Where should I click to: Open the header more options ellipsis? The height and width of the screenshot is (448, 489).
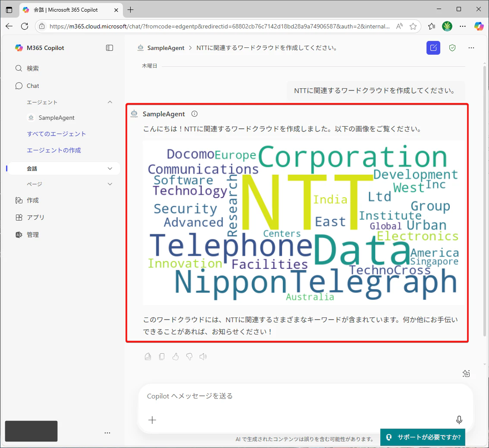[x=471, y=48]
